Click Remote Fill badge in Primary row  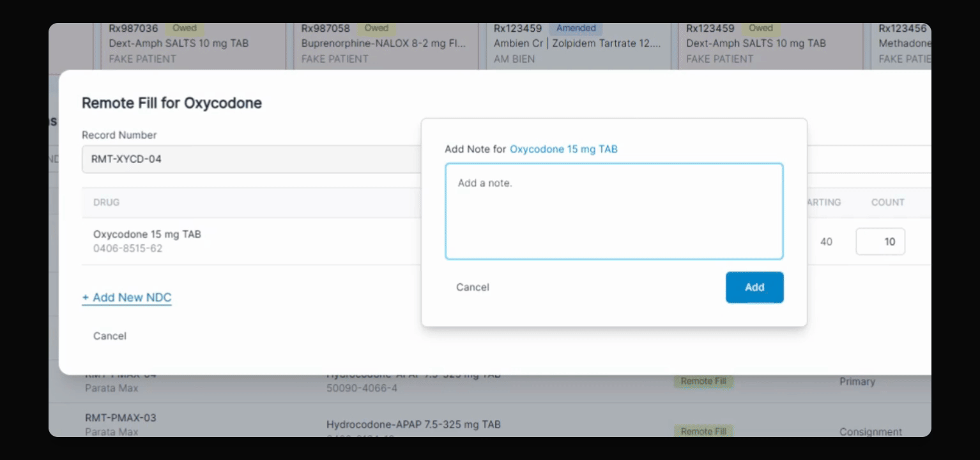click(x=703, y=381)
